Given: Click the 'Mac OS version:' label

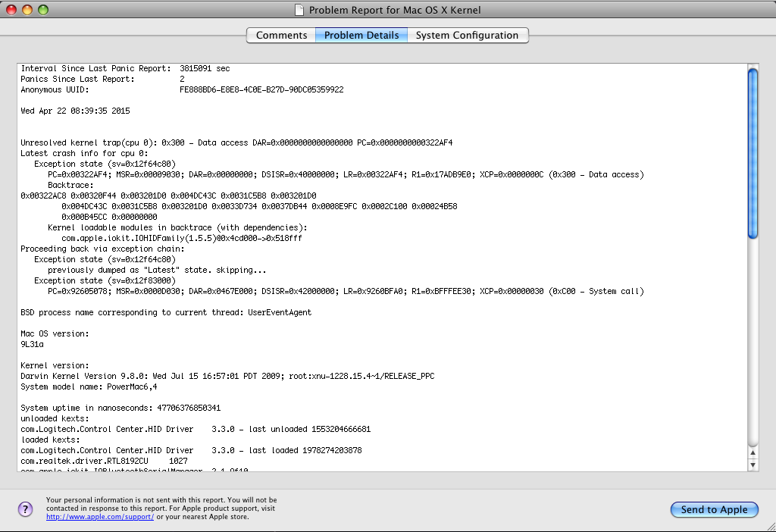Looking at the screenshot, I should [x=55, y=333].
